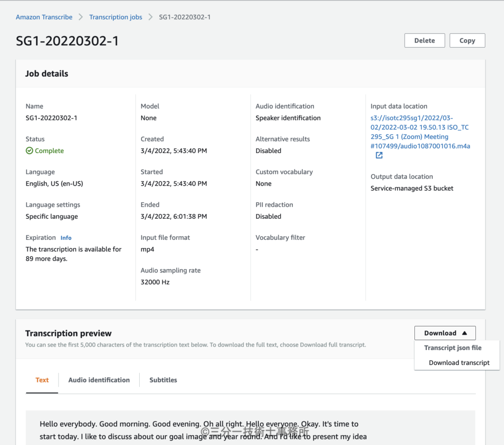Click the '32000 Hz' sampling rate value
The height and width of the screenshot is (445, 504).
(155, 282)
